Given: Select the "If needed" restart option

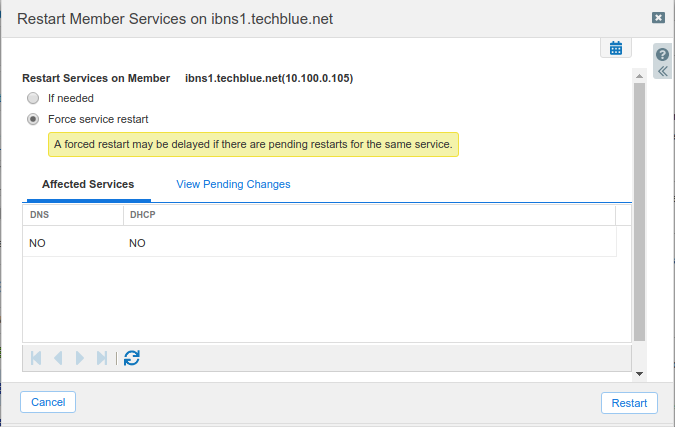Looking at the screenshot, I should [33, 98].
